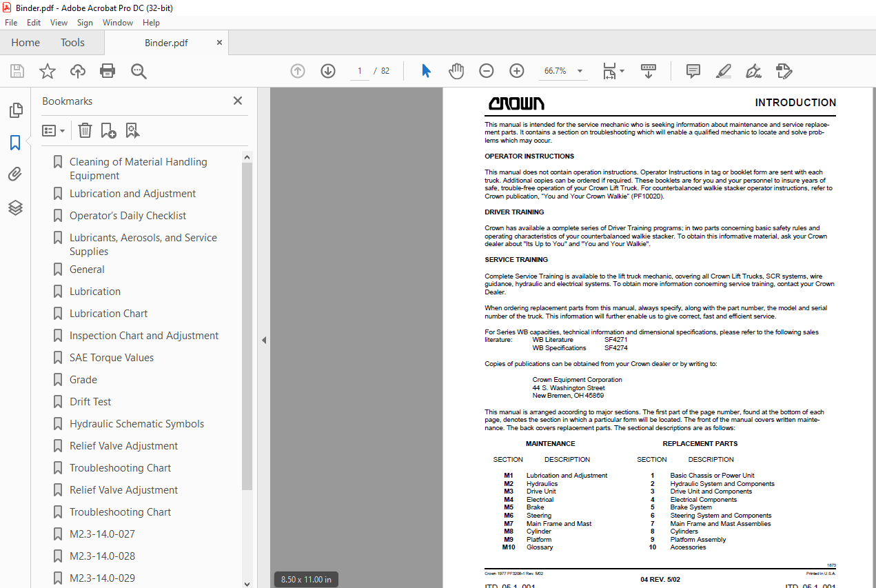Open the Edit menu

pos(34,23)
